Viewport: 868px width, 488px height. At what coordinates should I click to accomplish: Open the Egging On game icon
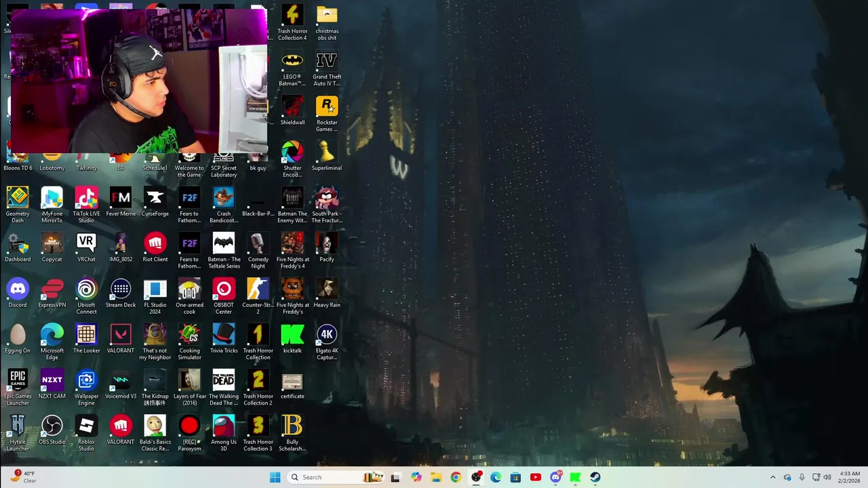point(18,339)
